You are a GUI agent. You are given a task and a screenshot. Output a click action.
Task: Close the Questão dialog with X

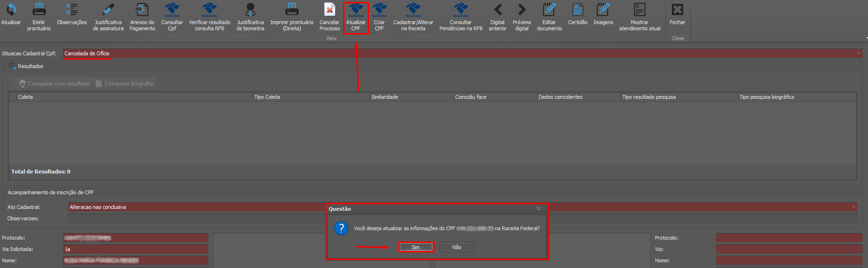pyautogui.click(x=538, y=208)
